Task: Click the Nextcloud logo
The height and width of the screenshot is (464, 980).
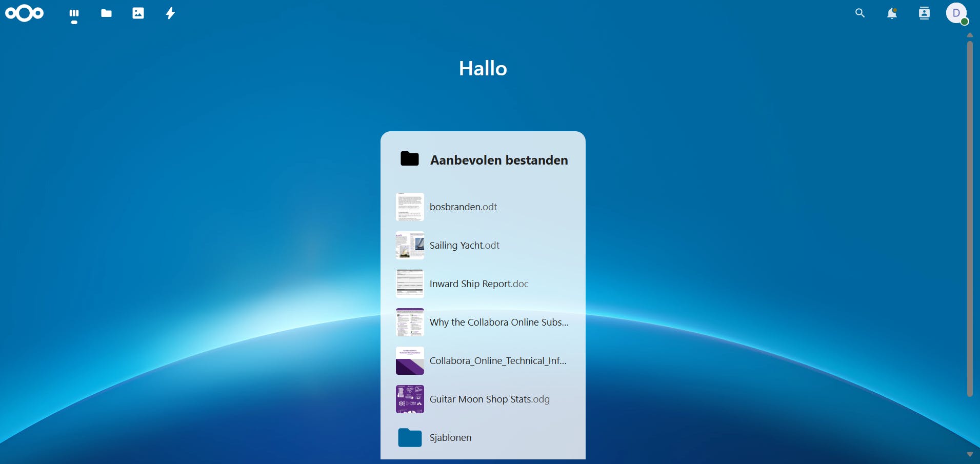Action: pos(24,13)
